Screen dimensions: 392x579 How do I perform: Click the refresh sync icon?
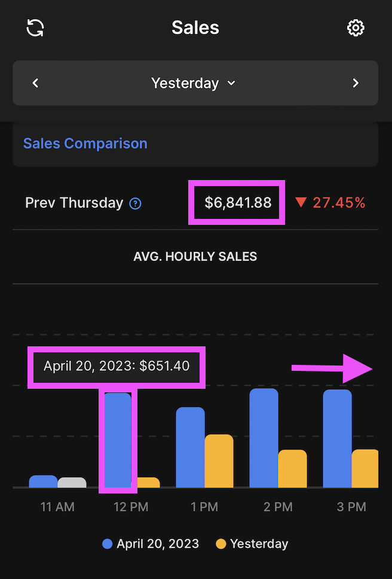[35, 28]
